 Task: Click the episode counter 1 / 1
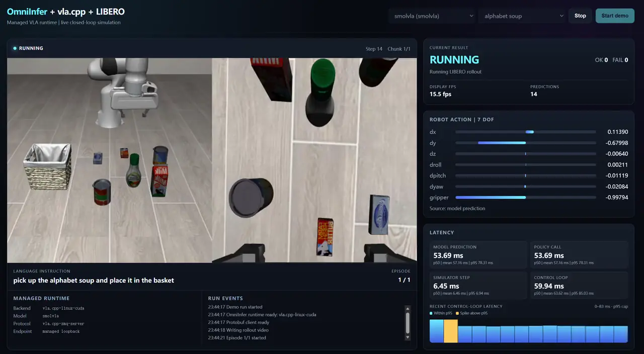coord(404,280)
